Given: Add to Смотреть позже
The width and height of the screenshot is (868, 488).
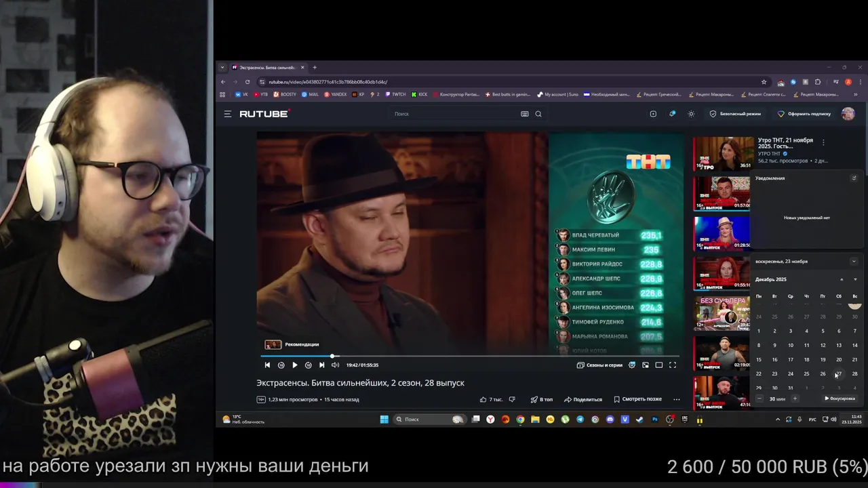Looking at the screenshot, I should 637,399.
